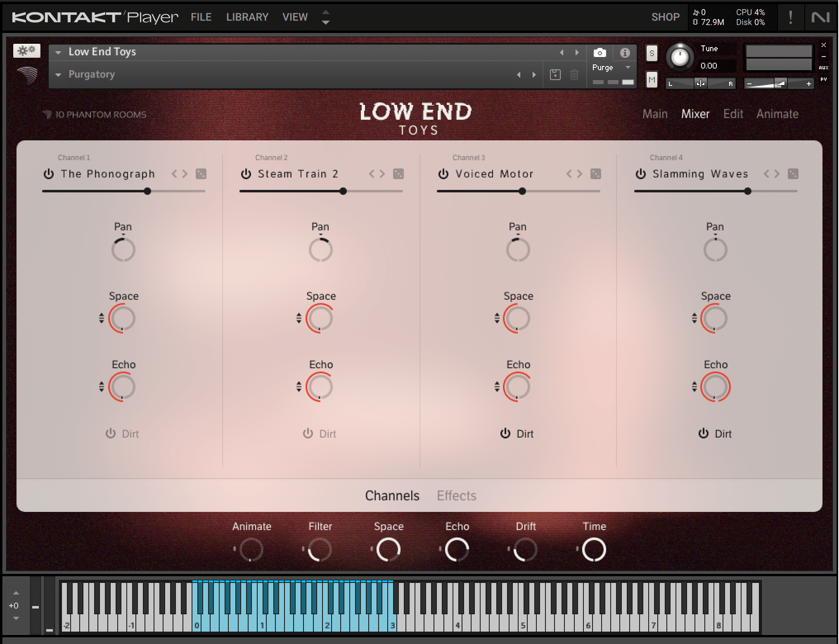Click the save snapshot icon

click(555, 75)
